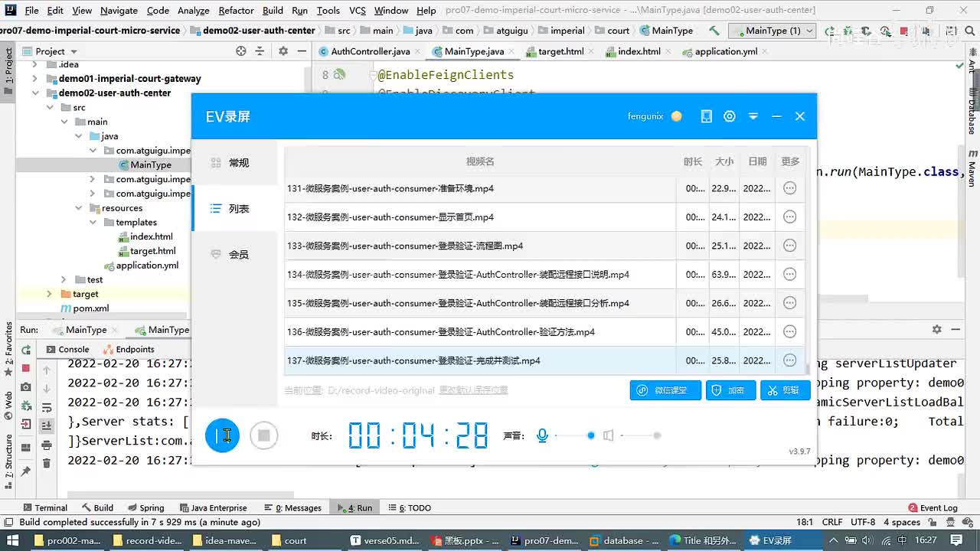
Task: Open 黑板.pptx from the taskbar
Action: pyautogui.click(x=463, y=540)
